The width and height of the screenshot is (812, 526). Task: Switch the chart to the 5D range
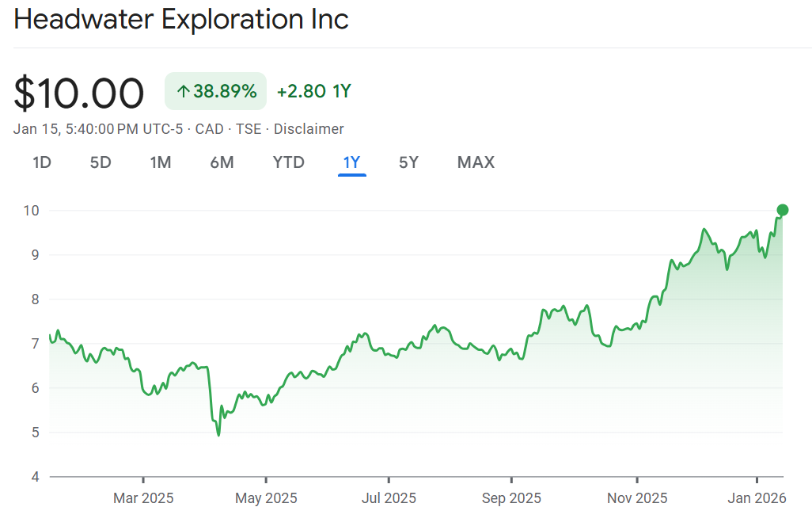101,162
